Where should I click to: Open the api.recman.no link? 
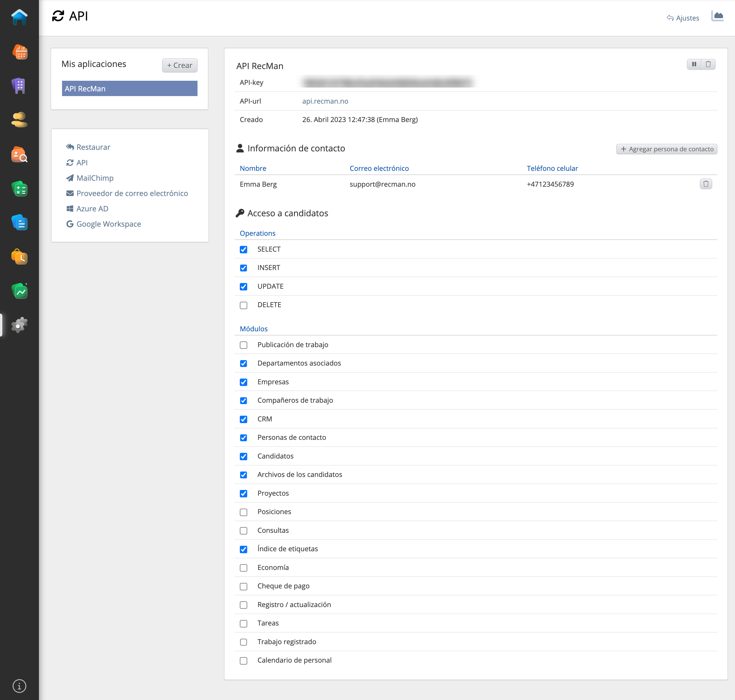pos(325,101)
